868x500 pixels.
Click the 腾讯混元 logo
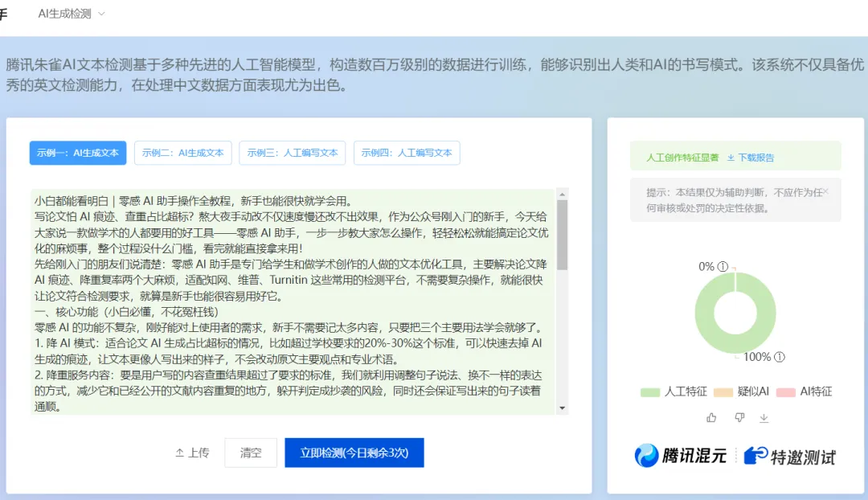click(681, 456)
